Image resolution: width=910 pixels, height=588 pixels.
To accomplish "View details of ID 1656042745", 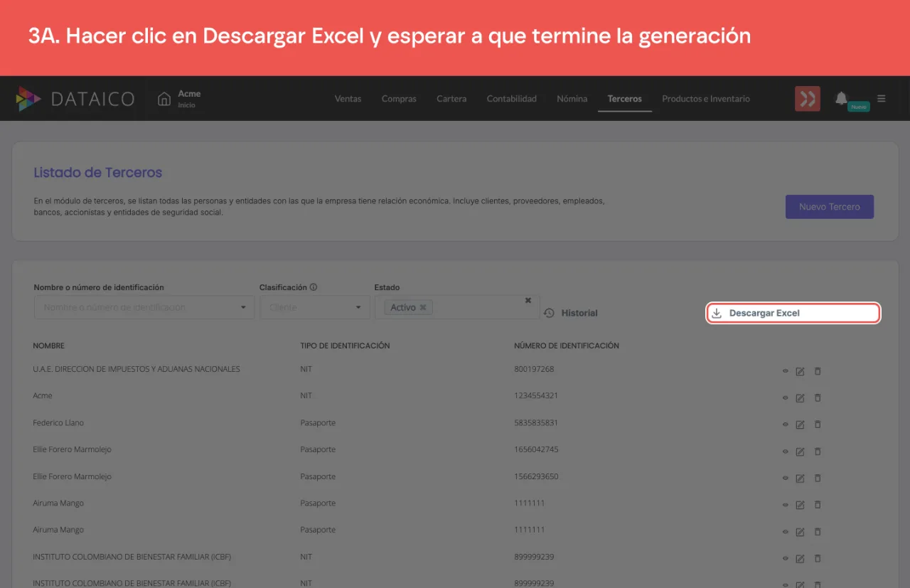I will [x=786, y=451].
